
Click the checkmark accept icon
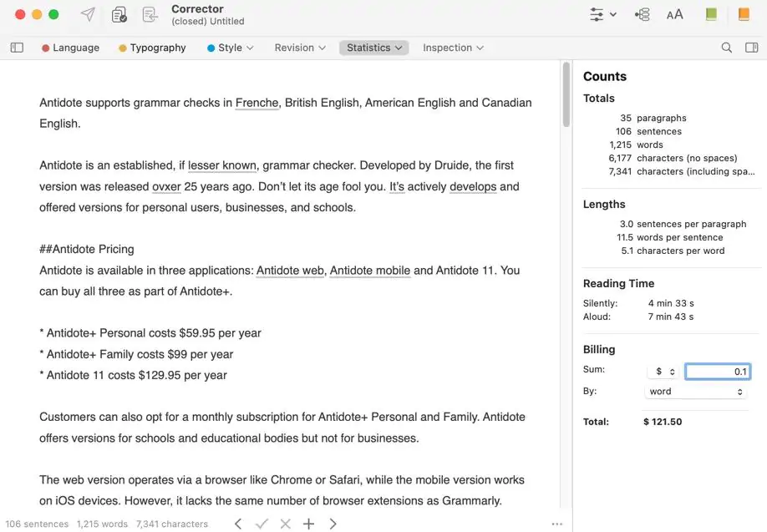262,524
